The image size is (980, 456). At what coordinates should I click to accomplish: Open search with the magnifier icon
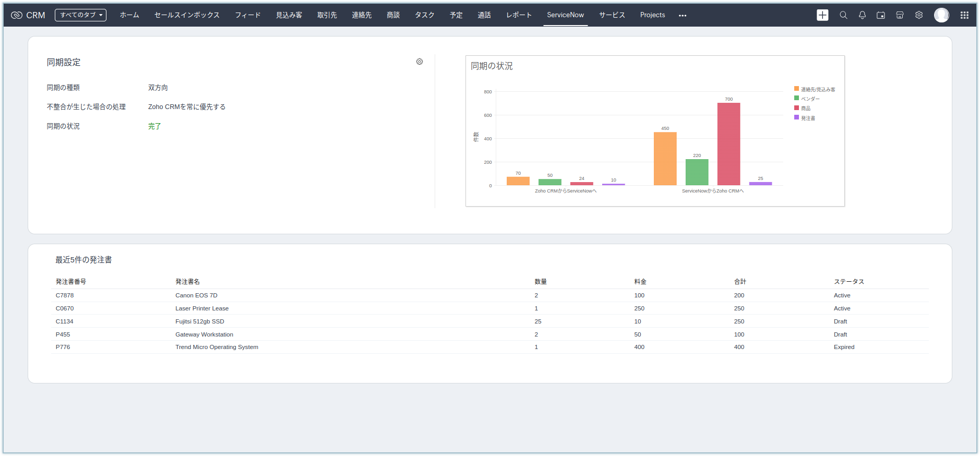(843, 15)
